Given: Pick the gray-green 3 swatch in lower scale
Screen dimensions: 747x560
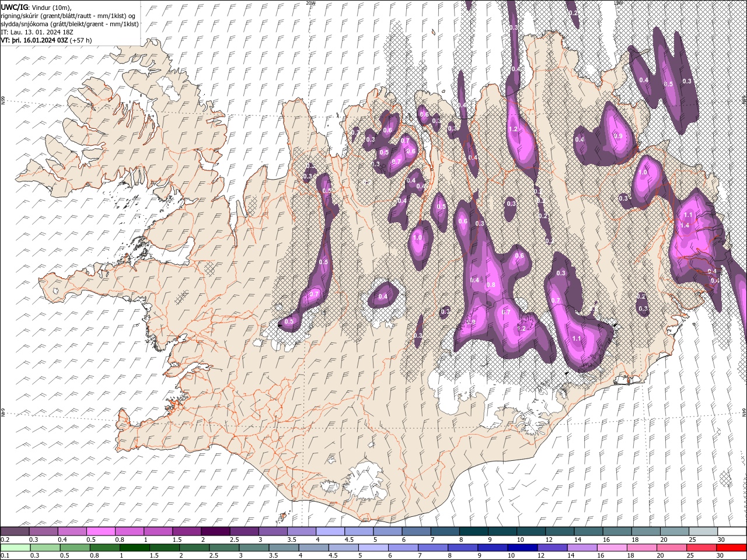Looking at the screenshot, I should 254,547.
